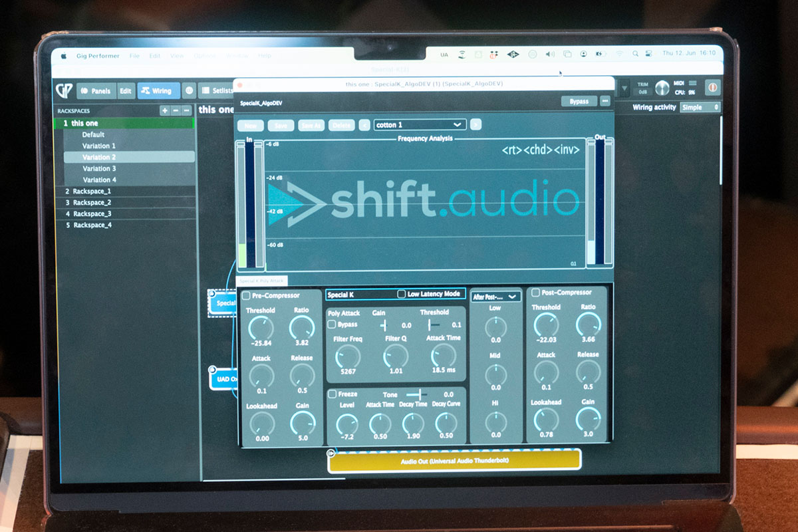Open the plugin options ellipsis button
The width and height of the screenshot is (798, 532).
click(x=604, y=101)
